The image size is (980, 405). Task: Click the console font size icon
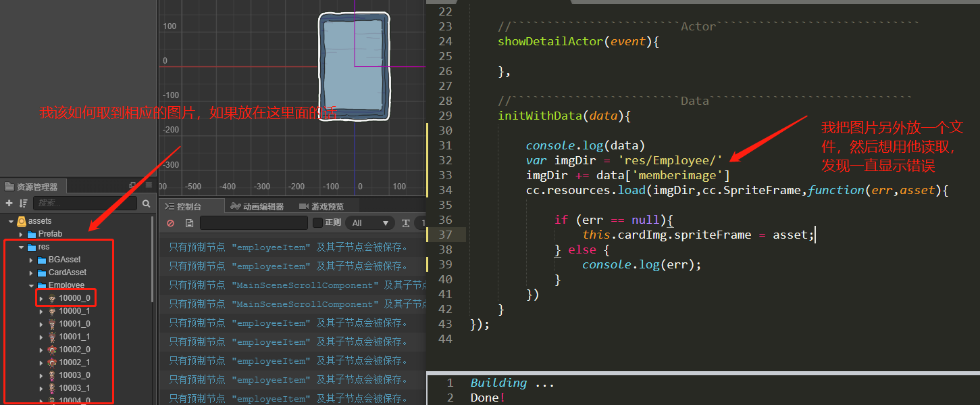(x=406, y=222)
